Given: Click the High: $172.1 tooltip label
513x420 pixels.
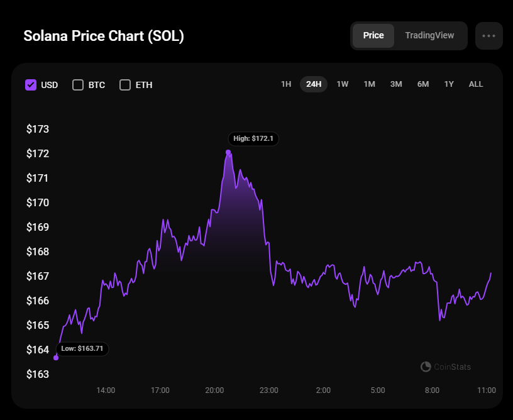Looking at the screenshot, I should (x=253, y=138).
